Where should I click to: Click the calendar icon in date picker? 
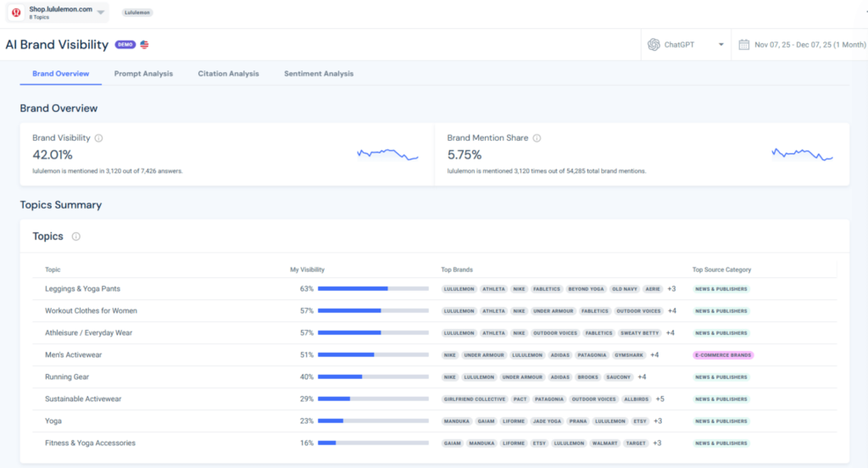pos(743,45)
